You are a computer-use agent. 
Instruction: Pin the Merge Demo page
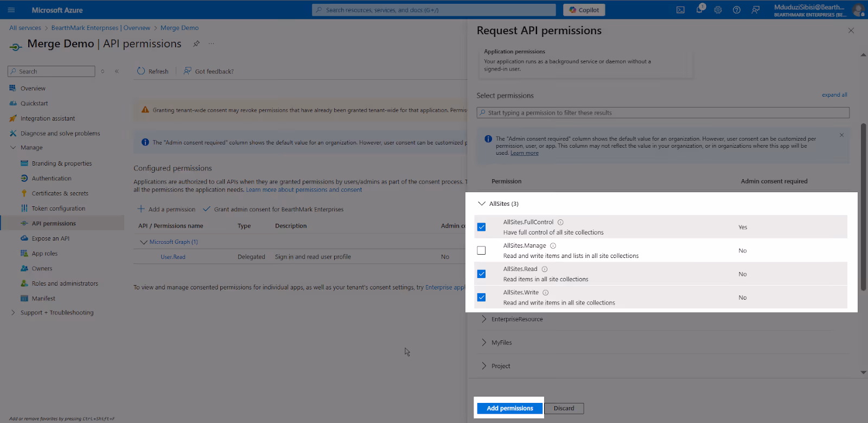[196, 43]
